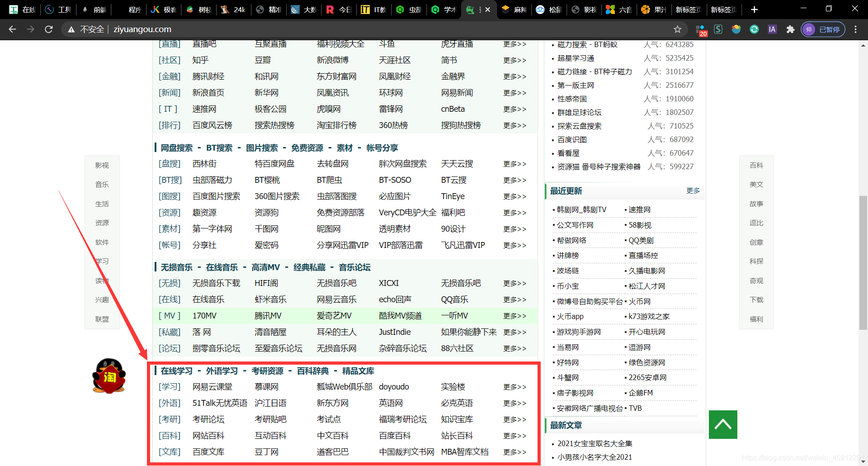Click the browser forward arrow

(x=30, y=29)
